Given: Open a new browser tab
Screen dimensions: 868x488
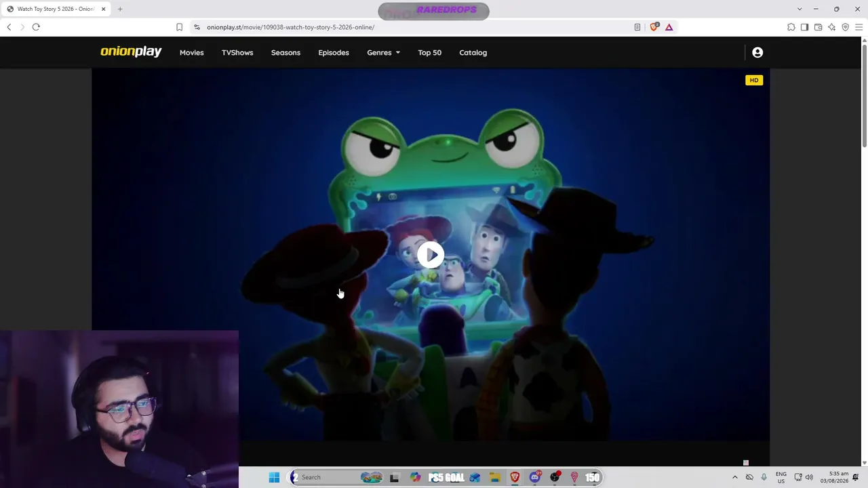Looking at the screenshot, I should pyautogui.click(x=120, y=9).
